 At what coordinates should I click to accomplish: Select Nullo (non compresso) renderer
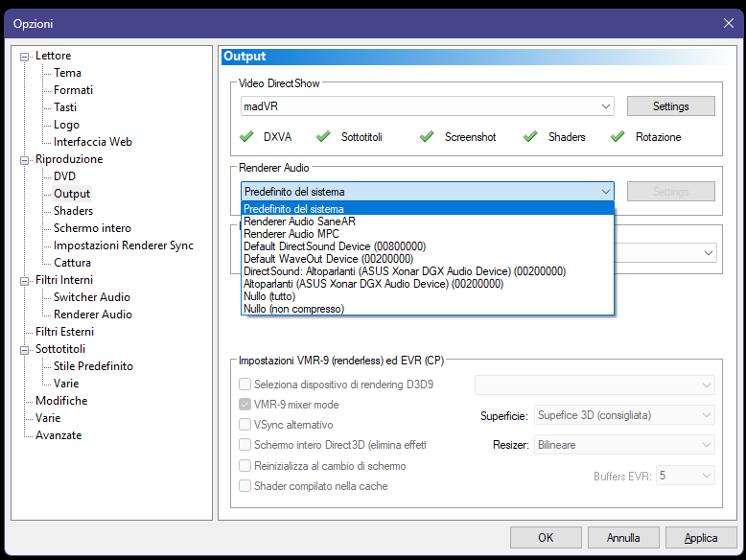428,309
